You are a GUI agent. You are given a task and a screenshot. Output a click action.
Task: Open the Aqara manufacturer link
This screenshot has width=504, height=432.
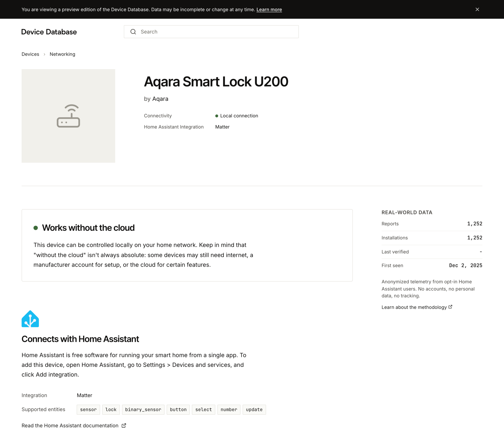[160, 99]
